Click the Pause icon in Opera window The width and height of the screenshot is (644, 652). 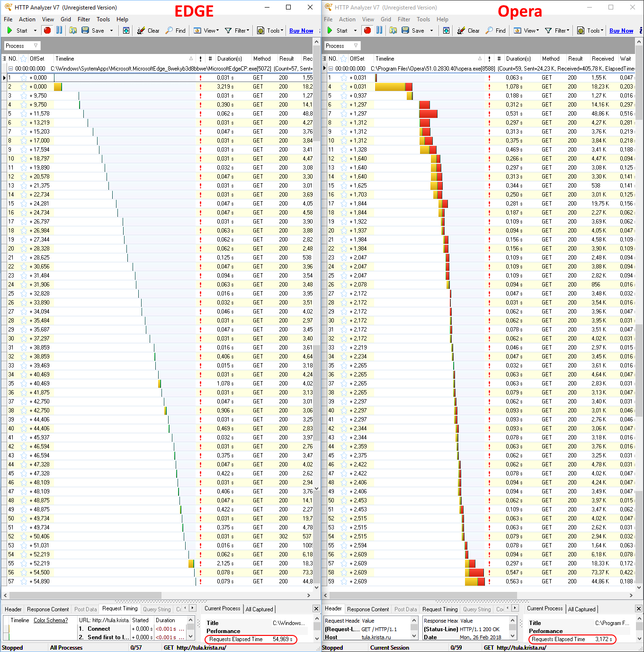pyautogui.click(x=379, y=30)
